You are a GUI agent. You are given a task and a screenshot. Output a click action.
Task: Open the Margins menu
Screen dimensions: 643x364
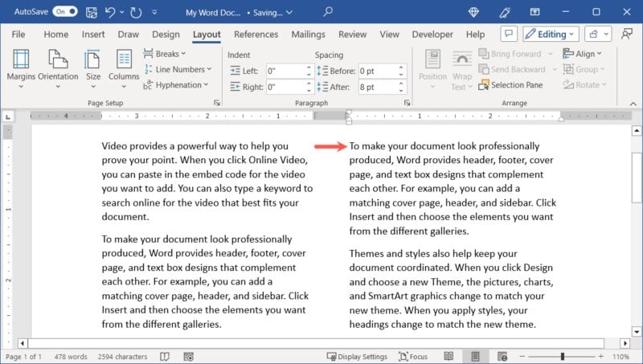pos(21,68)
